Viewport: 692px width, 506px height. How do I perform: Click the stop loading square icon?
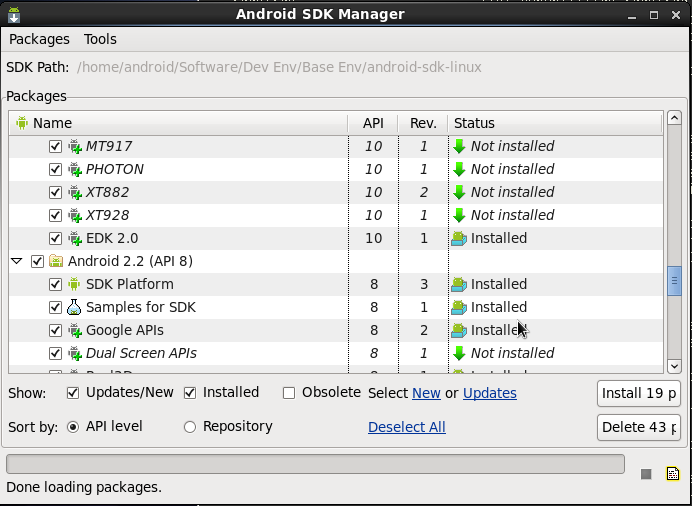[x=646, y=474]
